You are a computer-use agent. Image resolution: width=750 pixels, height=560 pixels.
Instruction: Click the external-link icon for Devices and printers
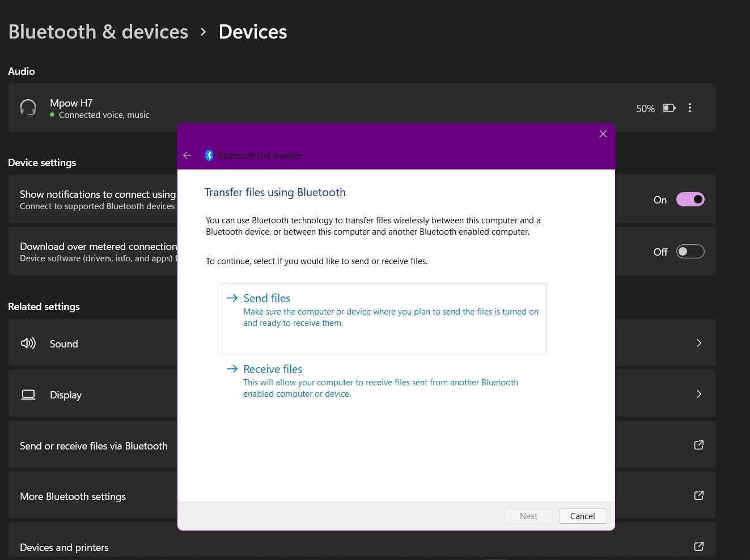point(698,546)
